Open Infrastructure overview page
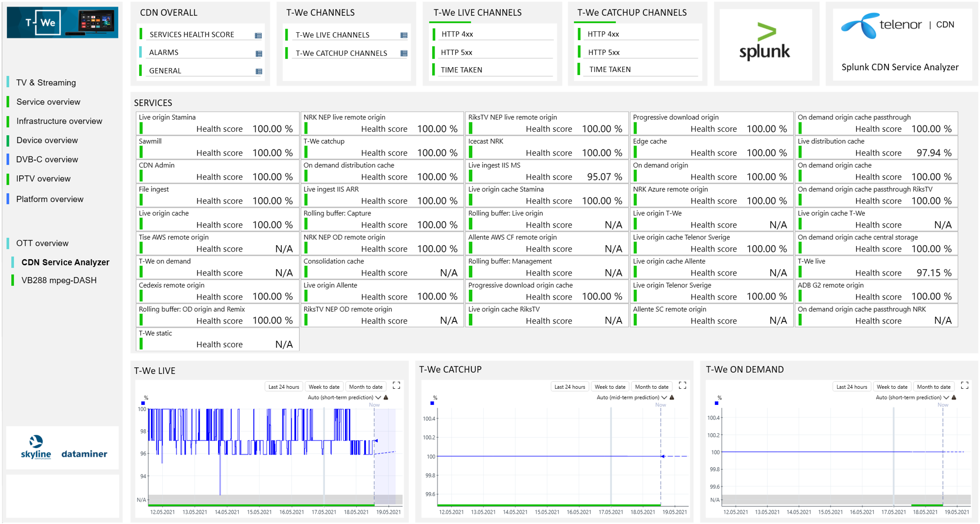Viewport: 980px width, 524px height. tap(59, 121)
